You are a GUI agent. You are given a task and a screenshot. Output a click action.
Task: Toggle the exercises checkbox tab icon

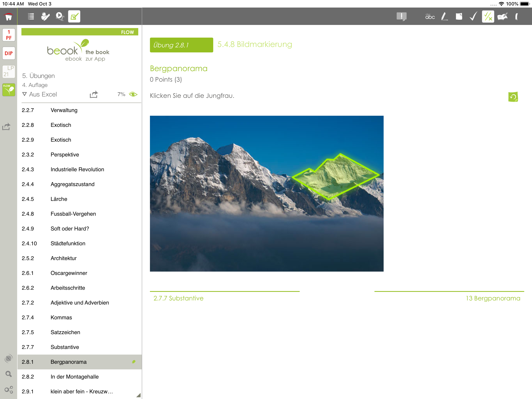click(x=74, y=17)
